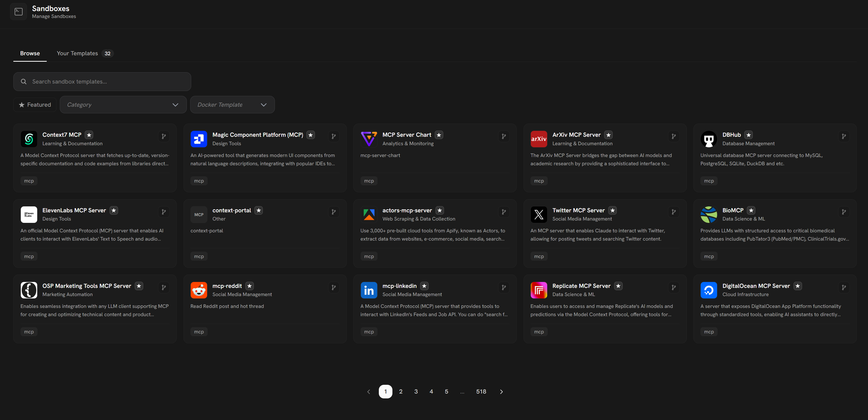
Task: Select the Browse tab
Action: pos(30,53)
